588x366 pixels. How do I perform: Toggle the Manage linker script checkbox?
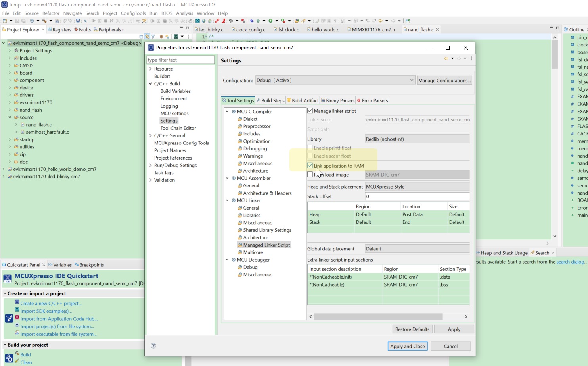(x=310, y=111)
